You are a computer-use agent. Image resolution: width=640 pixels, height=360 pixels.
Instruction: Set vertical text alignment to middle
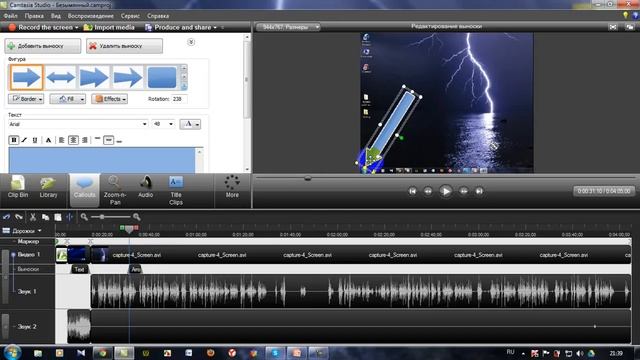109,140
